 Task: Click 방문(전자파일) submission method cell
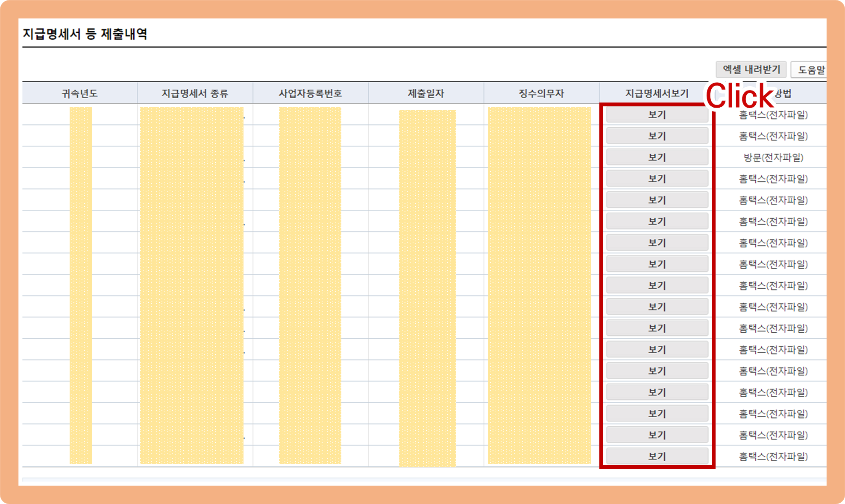773,157
